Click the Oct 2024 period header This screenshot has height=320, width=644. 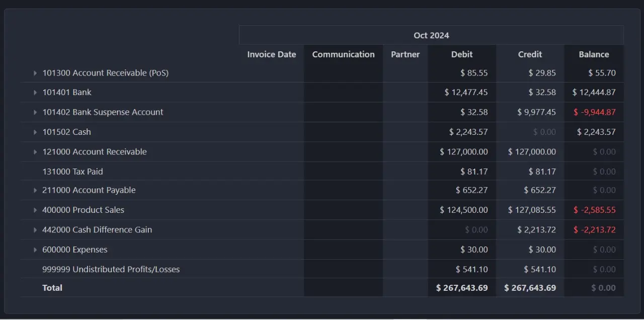coord(431,35)
